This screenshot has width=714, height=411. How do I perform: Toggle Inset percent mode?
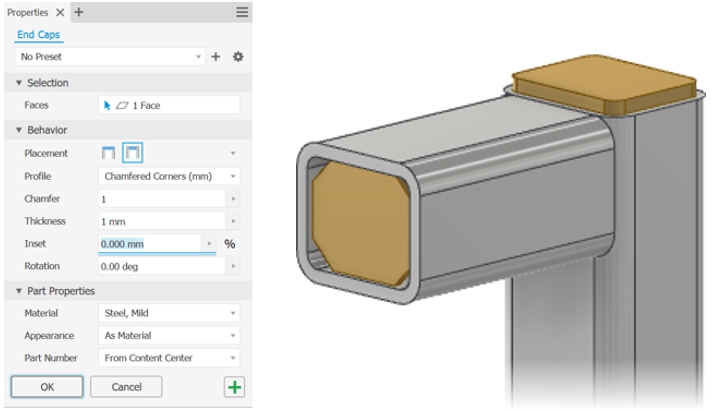click(230, 244)
